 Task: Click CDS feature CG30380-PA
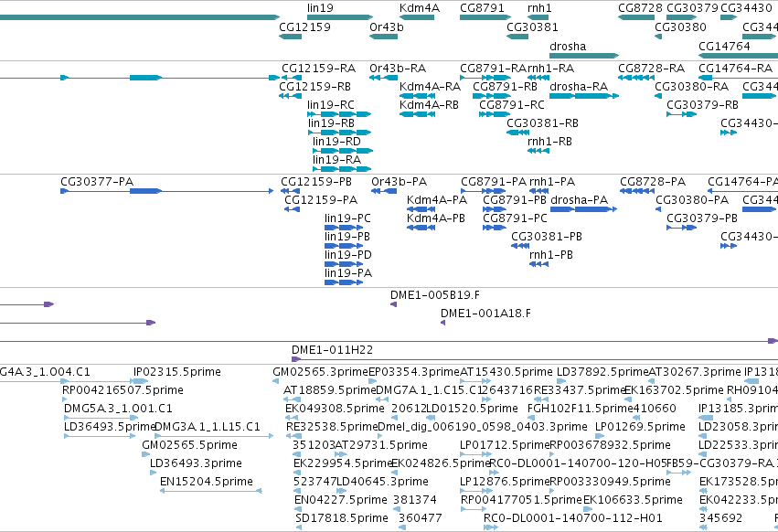coord(658,209)
